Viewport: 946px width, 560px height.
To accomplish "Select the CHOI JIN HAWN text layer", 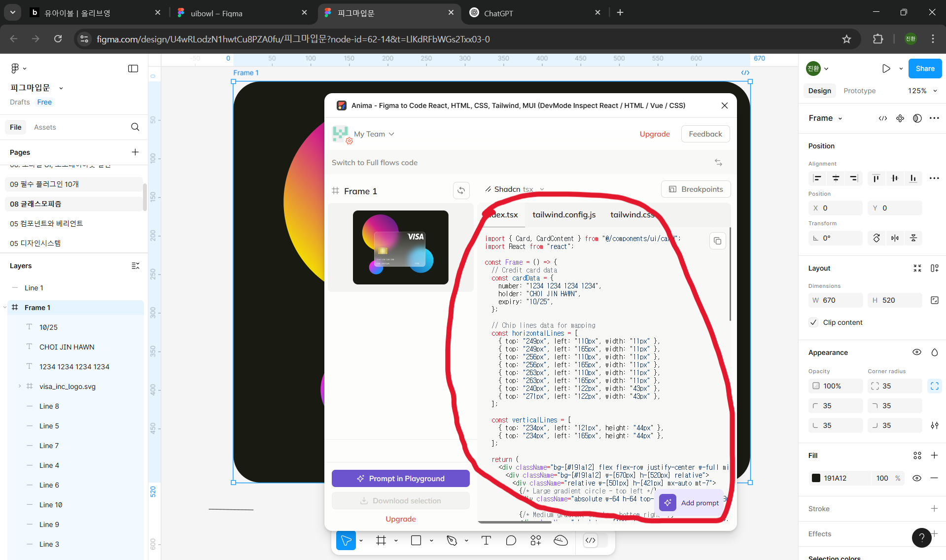I will pos(67,347).
